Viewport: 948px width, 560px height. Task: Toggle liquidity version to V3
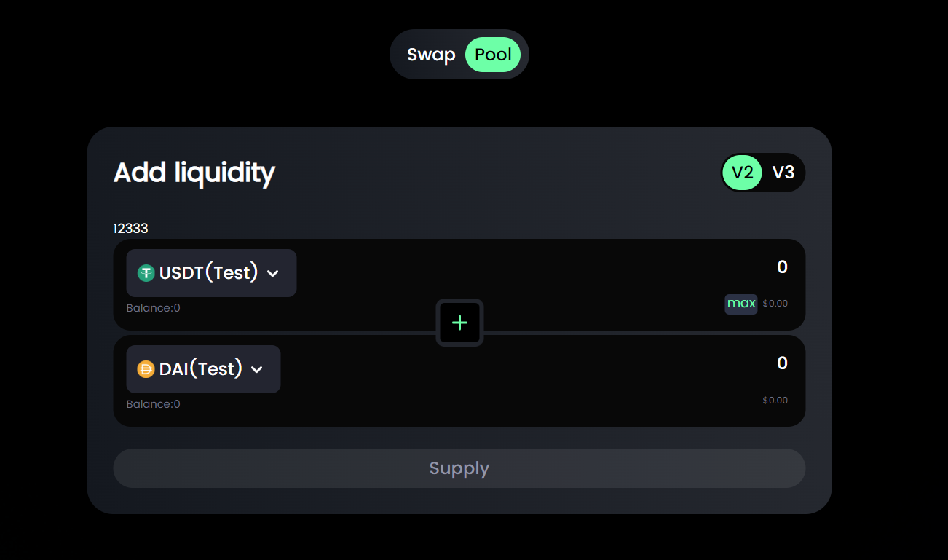(783, 173)
